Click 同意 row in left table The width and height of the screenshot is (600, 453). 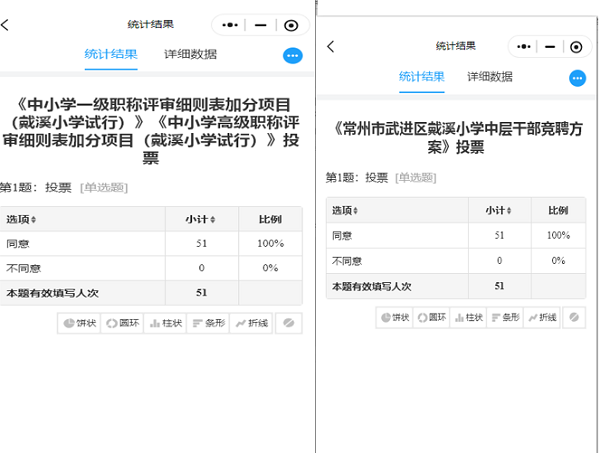[18, 243]
